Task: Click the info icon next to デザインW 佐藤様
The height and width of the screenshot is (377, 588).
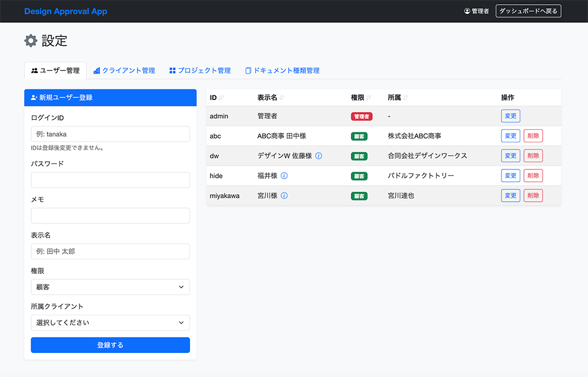Action: point(319,156)
